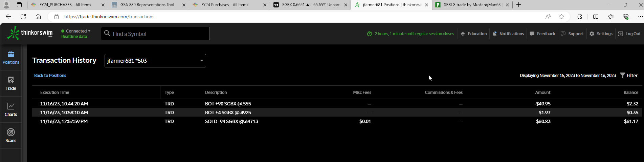Click the thinkorswim logo
This screenshot has height=162, width=644.
(x=30, y=33)
